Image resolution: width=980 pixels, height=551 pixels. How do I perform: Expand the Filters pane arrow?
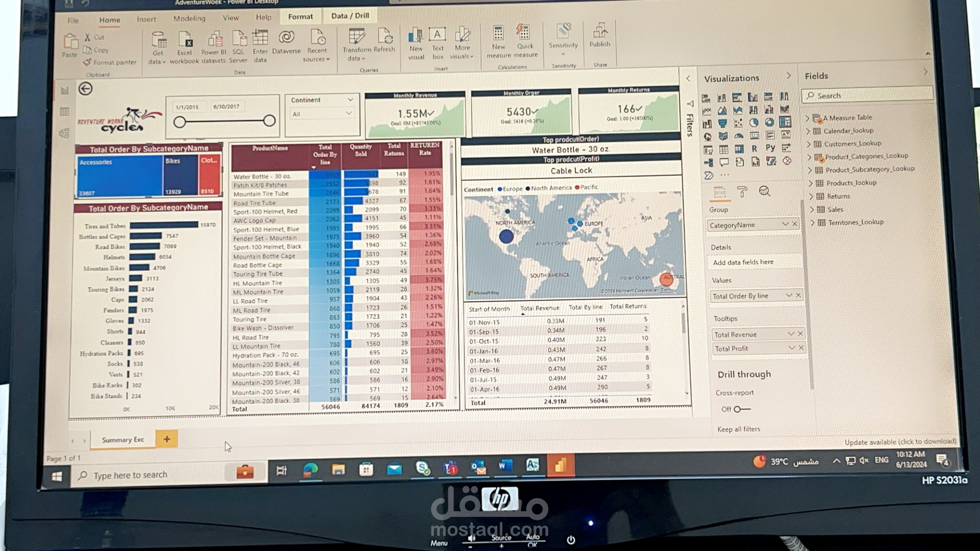(x=688, y=79)
